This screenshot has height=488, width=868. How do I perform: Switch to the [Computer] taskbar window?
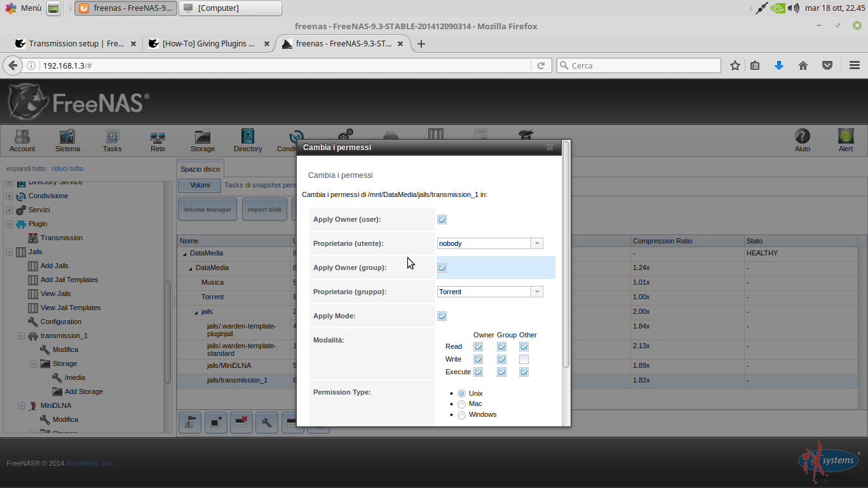point(231,8)
